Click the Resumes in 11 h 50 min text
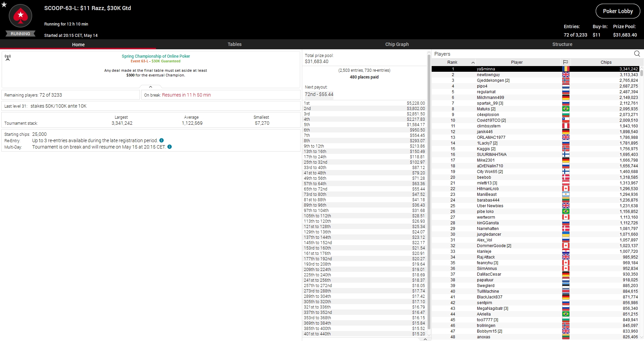This screenshot has width=644, height=341. pyautogui.click(x=186, y=95)
